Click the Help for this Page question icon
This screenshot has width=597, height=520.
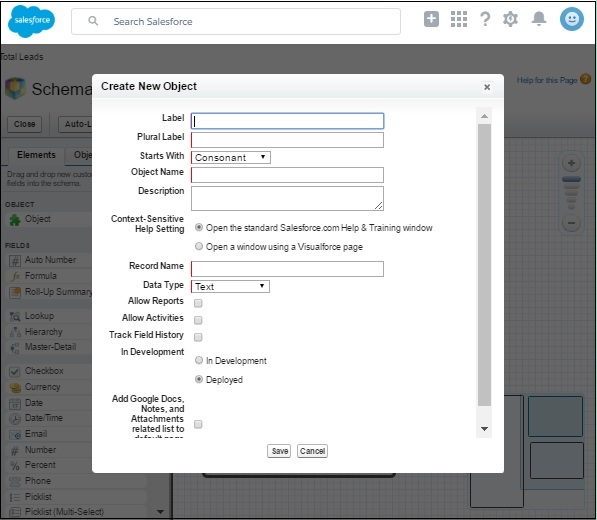(586, 79)
